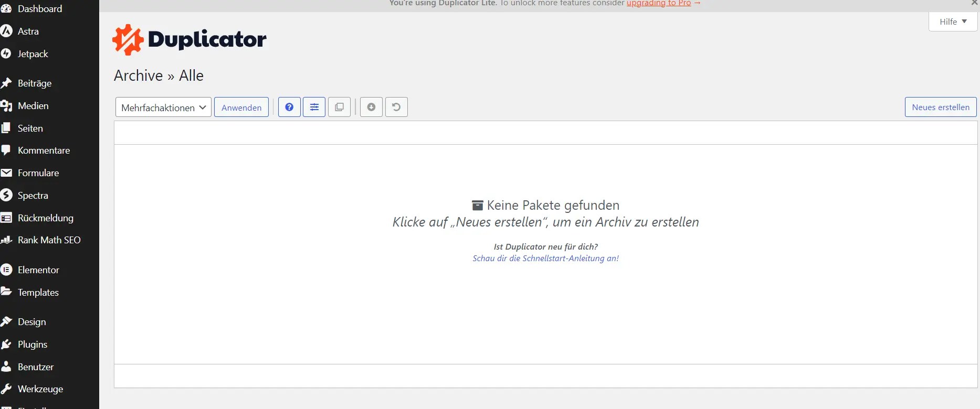Click the Benutzer person icon

click(6, 367)
